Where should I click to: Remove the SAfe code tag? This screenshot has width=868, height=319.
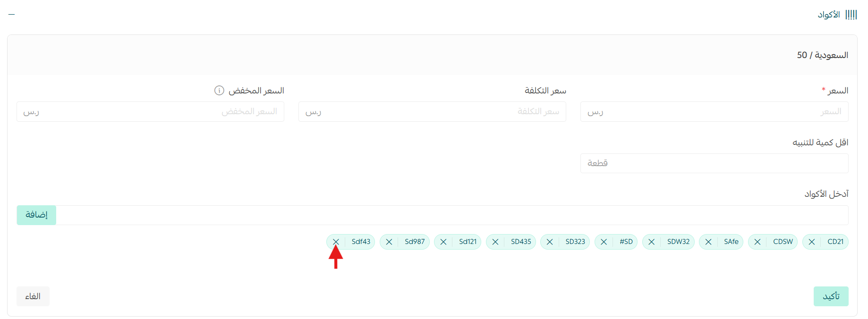point(708,242)
